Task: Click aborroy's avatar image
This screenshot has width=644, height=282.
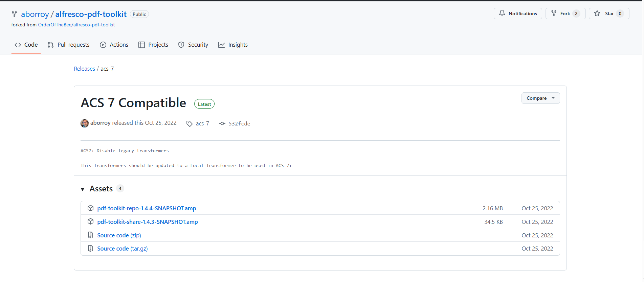Action: [85, 123]
